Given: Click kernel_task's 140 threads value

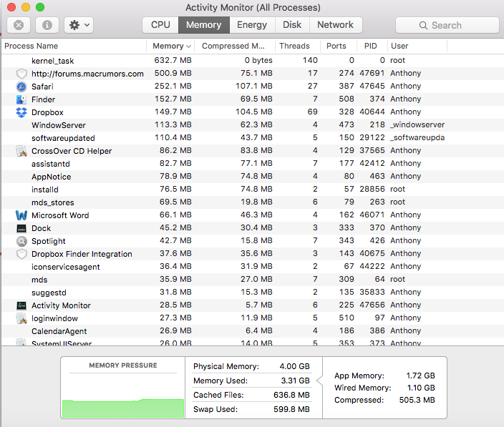Looking at the screenshot, I should pos(310,60).
